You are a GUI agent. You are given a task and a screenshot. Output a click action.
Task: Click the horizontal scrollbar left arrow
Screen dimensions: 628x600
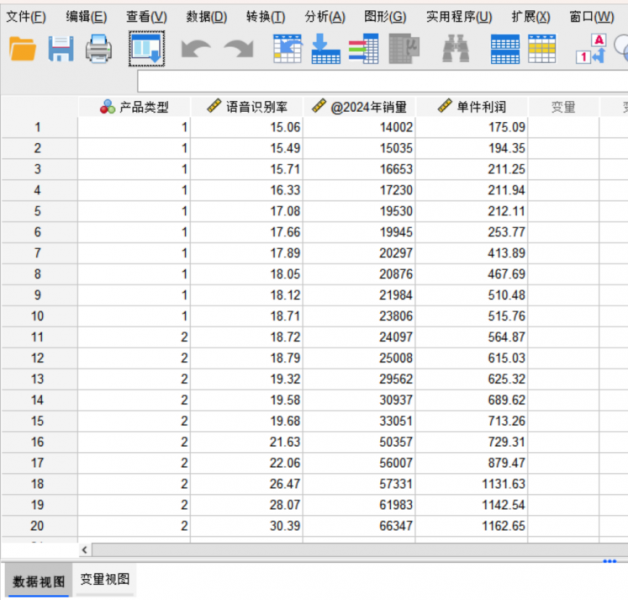(84, 549)
